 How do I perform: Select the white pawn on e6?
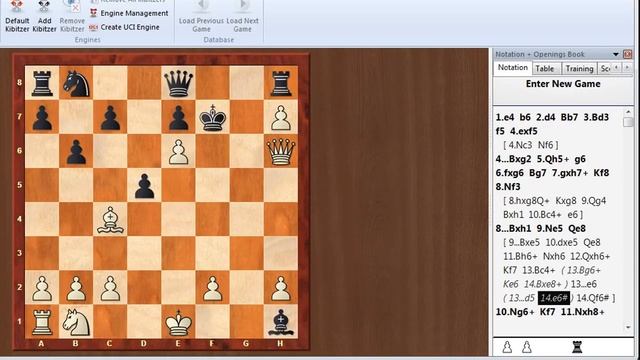tap(178, 151)
